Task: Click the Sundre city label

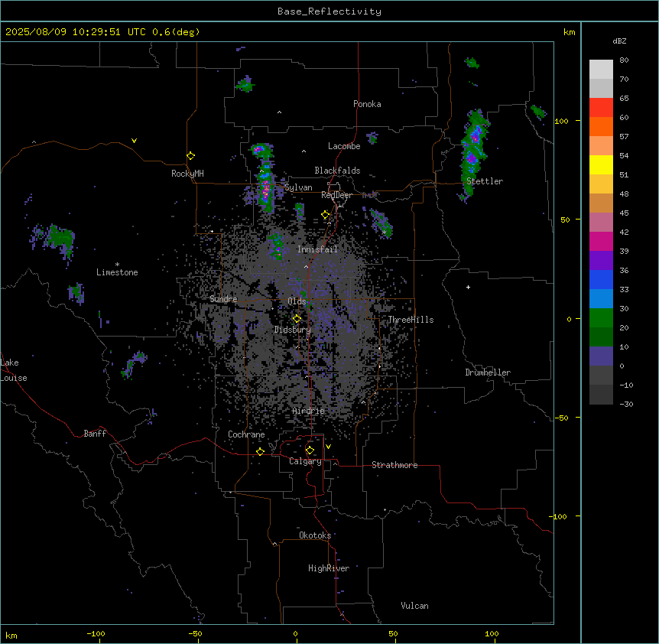Action: pyautogui.click(x=223, y=299)
